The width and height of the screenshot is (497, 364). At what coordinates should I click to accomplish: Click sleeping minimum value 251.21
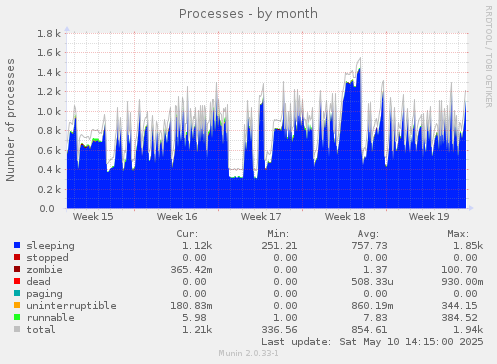click(279, 246)
